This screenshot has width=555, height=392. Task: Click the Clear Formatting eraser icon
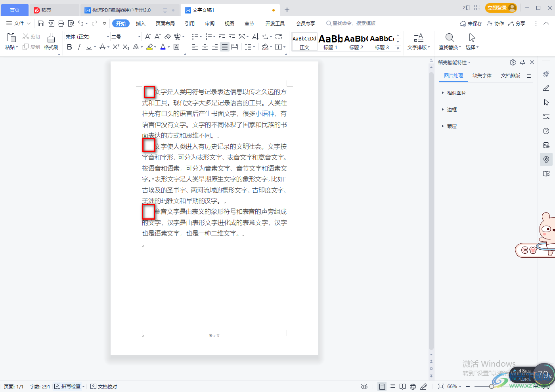coord(168,36)
